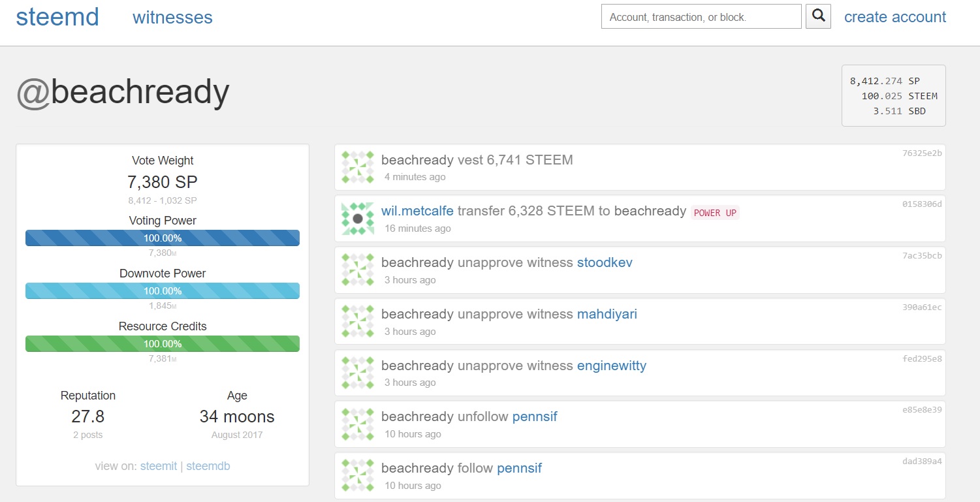Open the witnesses page from the header
Screen dimensions: 980x502
[x=172, y=18]
